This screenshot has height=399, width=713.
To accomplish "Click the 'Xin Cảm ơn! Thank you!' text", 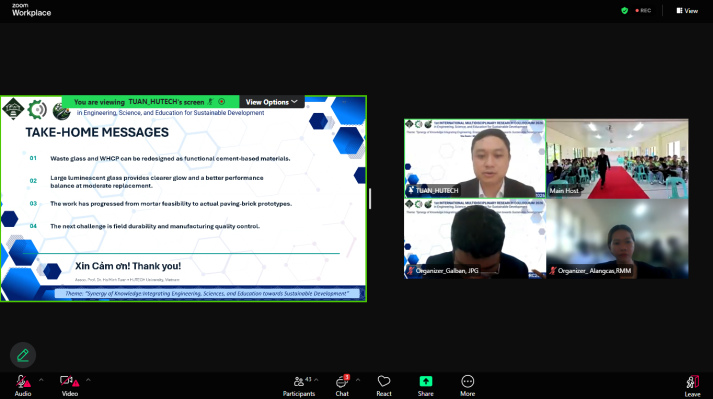I will click(128, 266).
